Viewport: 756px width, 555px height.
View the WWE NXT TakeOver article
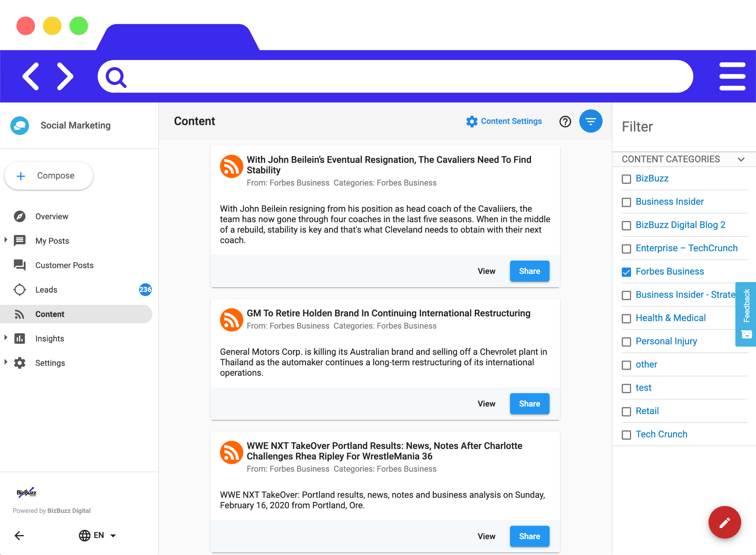(486, 536)
